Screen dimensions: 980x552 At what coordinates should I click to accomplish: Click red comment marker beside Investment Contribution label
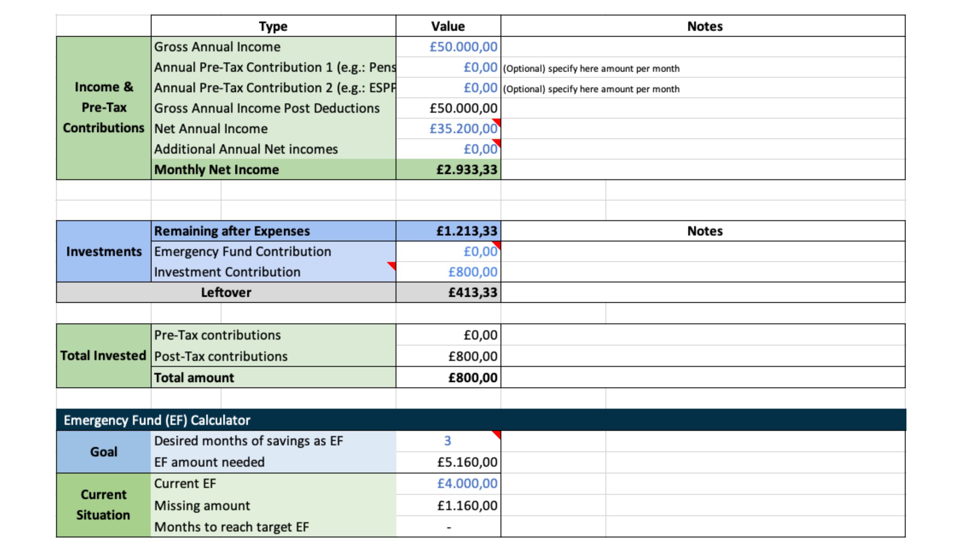click(392, 265)
